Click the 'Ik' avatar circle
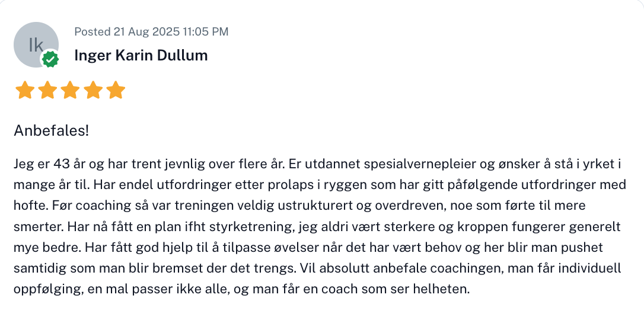Image resolution: width=644 pixels, height=320 pixels. click(36, 44)
